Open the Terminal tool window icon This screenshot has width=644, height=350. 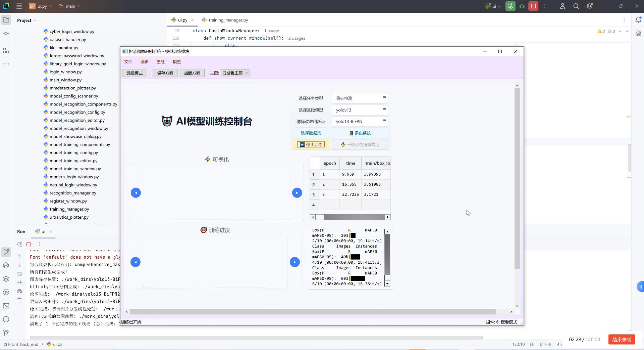point(6,305)
